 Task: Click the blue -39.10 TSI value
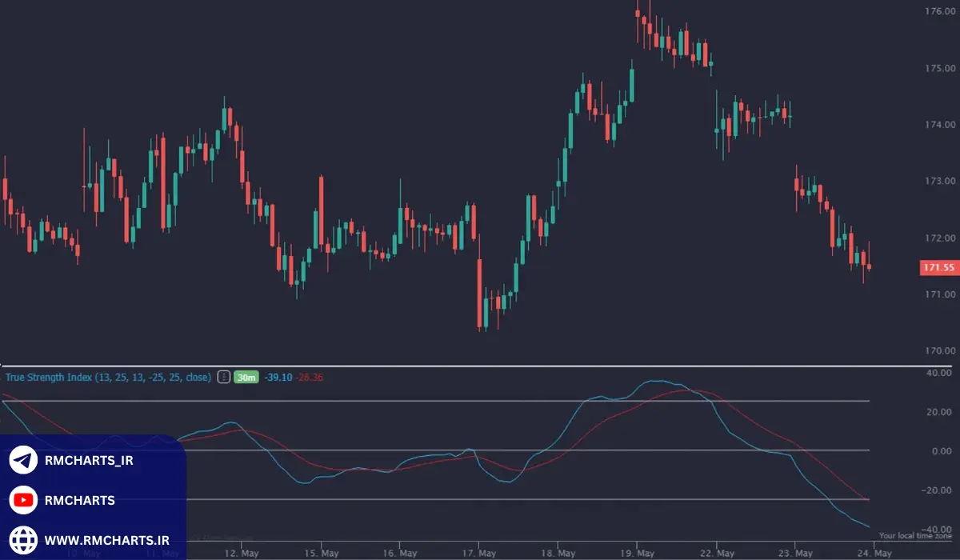click(278, 377)
